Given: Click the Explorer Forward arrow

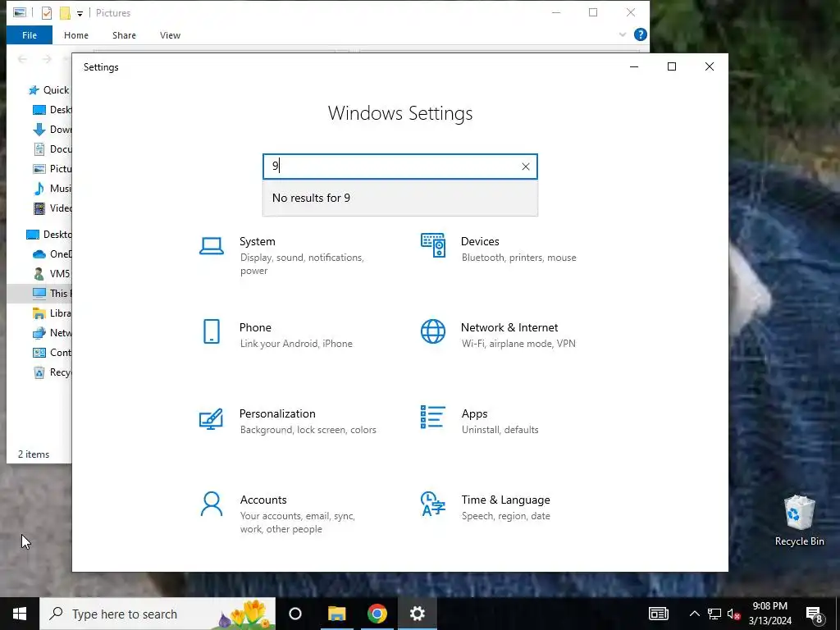Looking at the screenshot, I should click(x=47, y=59).
